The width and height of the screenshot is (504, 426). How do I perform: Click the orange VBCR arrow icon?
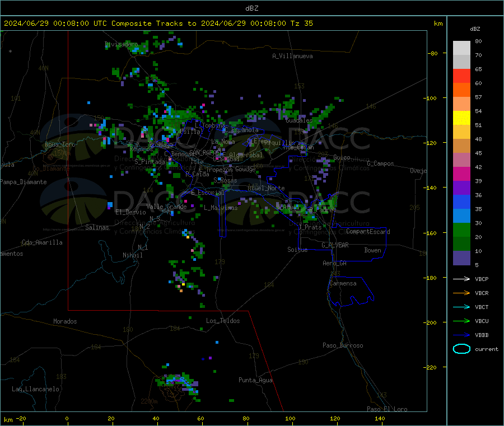click(461, 293)
